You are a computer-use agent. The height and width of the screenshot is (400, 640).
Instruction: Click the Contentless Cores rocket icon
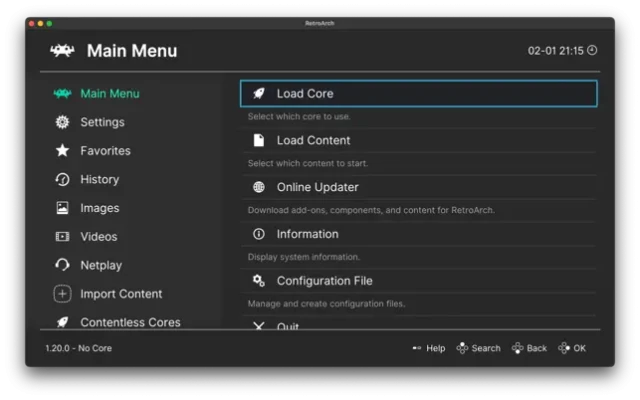62,322
